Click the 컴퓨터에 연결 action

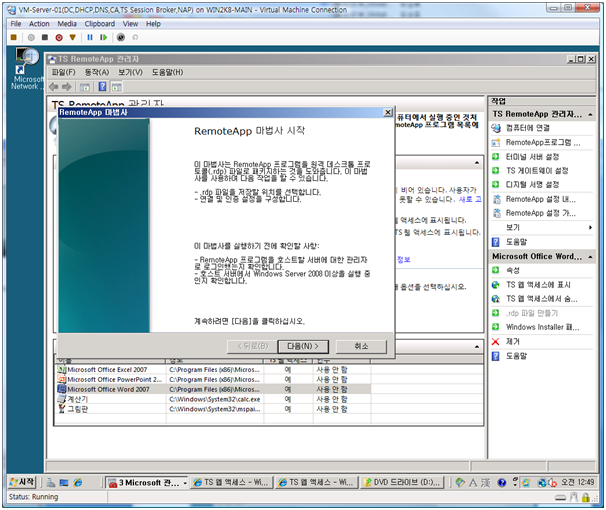coord(528,128)
